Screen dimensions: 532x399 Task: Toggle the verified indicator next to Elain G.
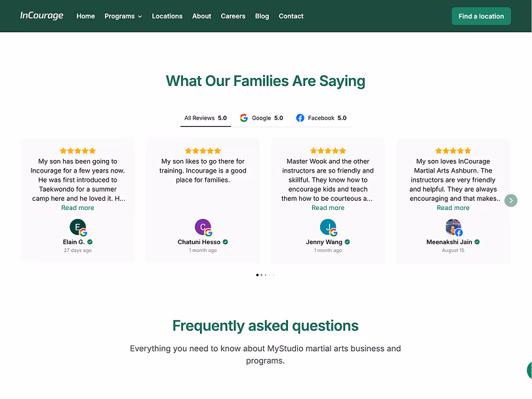89,241
